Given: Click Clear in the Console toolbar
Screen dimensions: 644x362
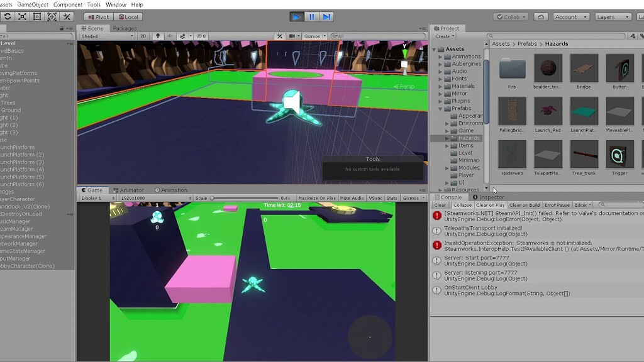Looking at the screenshot, I should (440, 205).
